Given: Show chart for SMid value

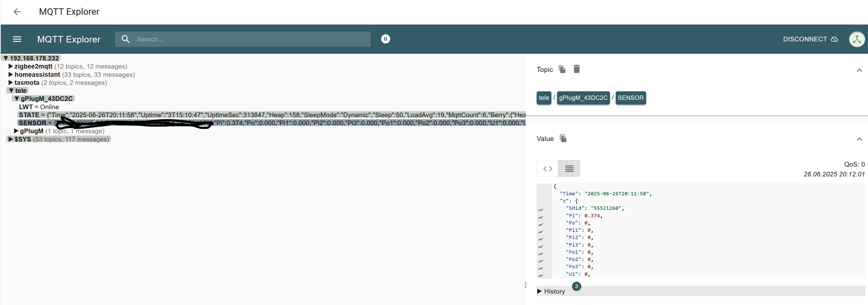Looking at the screenshot, I should pos(541,210).
